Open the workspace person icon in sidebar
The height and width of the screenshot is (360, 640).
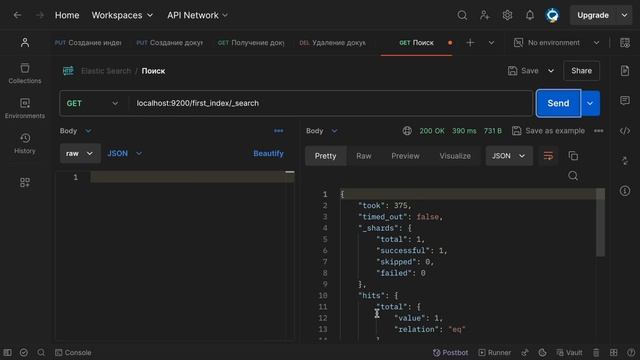24,42
